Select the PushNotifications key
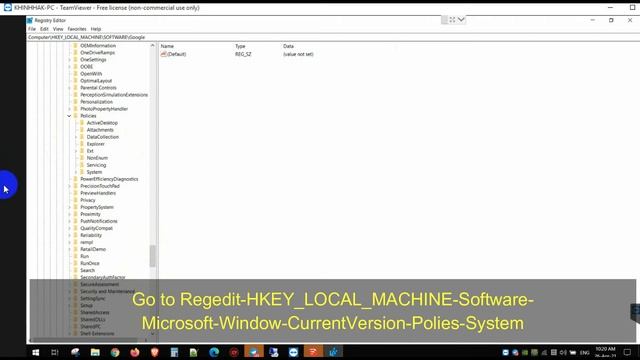Viewport: 640px width, 360px height. point(99,221)
